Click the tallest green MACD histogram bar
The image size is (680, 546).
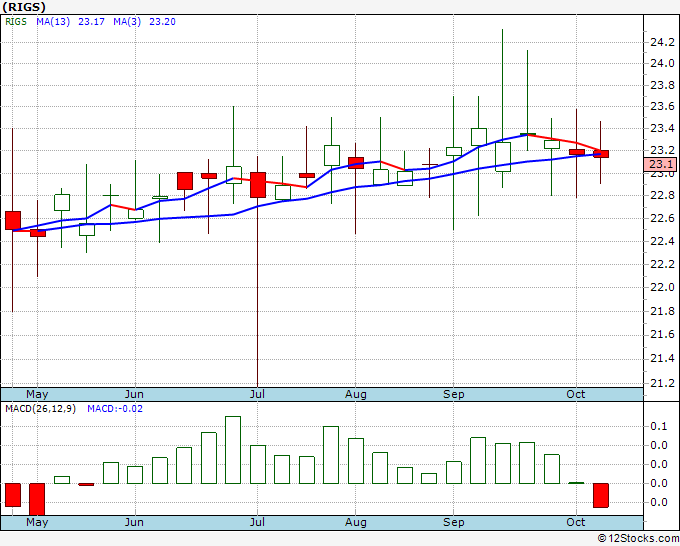point(233,450)
